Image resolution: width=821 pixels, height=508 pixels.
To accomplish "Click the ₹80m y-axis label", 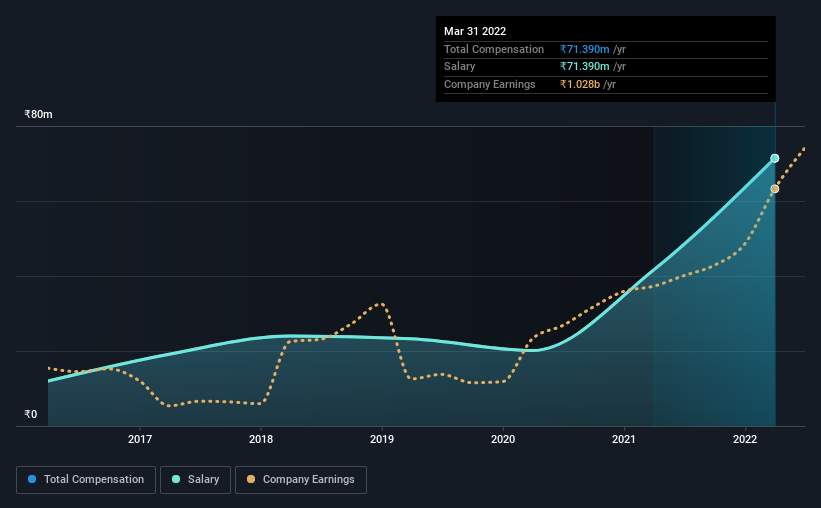I will tap(38, 114).
